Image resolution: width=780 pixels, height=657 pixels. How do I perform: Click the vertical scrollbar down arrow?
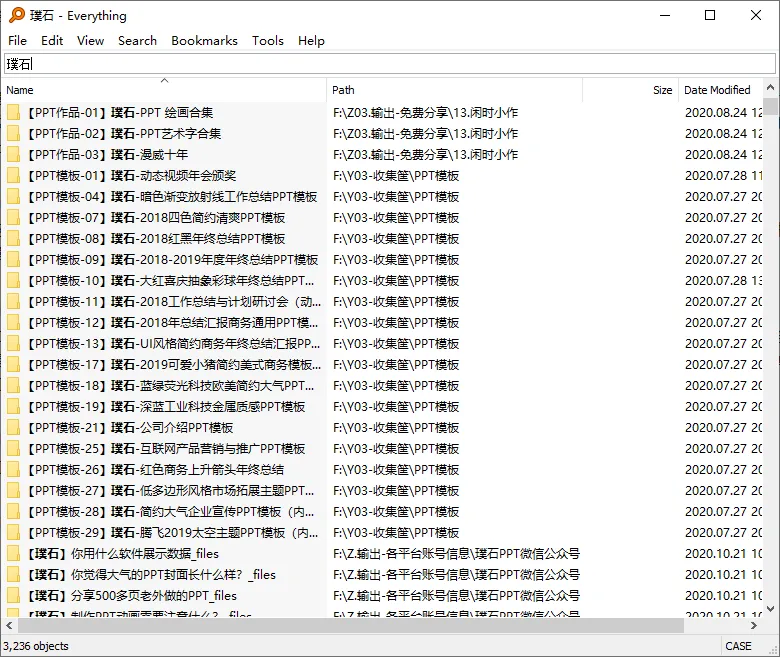(x=771, y=609)
